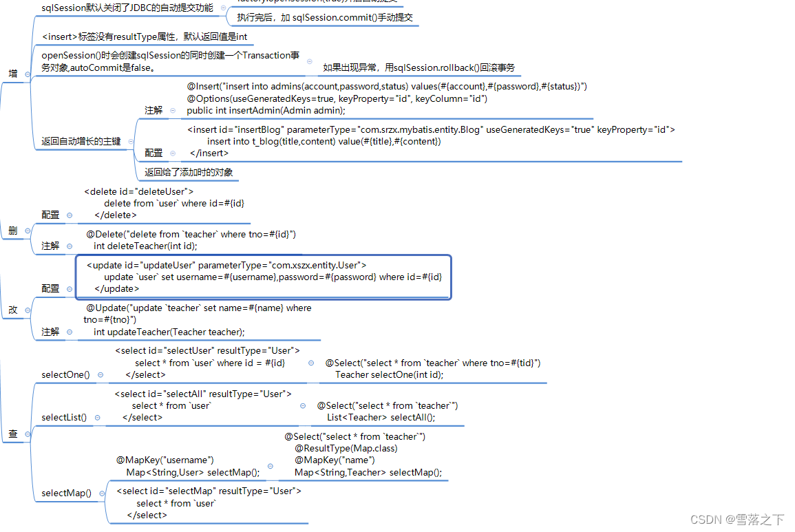Select the deleteUser XML snippet node
Image resolution: width=795 pixels, height=532 pixels.
[165, 203]
